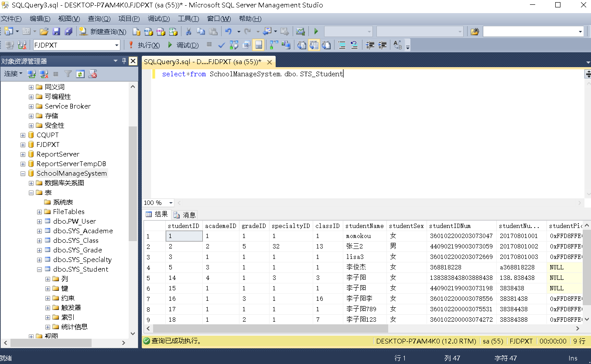591x364 pixels.
Task: Open the 100 % zoom dropdown
Action: (x=171, y=203)
